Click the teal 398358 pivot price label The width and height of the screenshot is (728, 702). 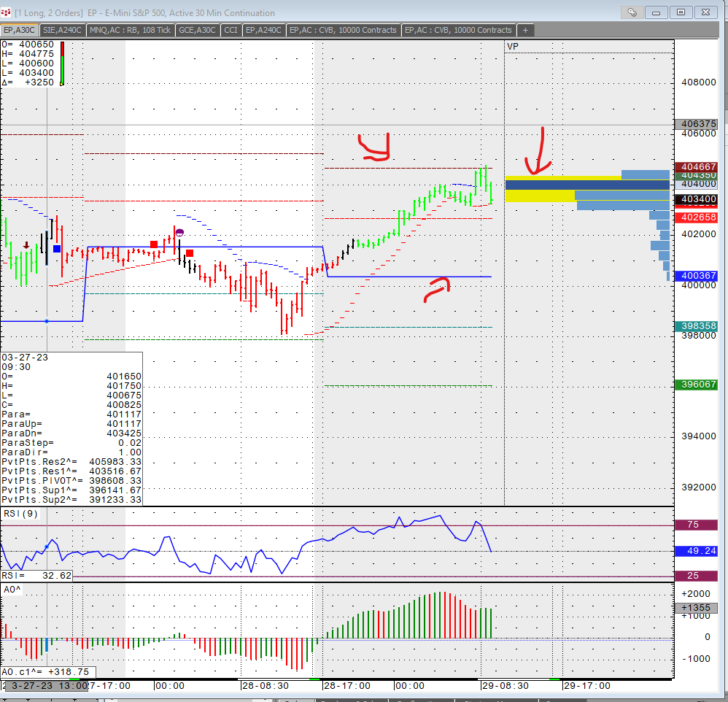click(696, 326)
